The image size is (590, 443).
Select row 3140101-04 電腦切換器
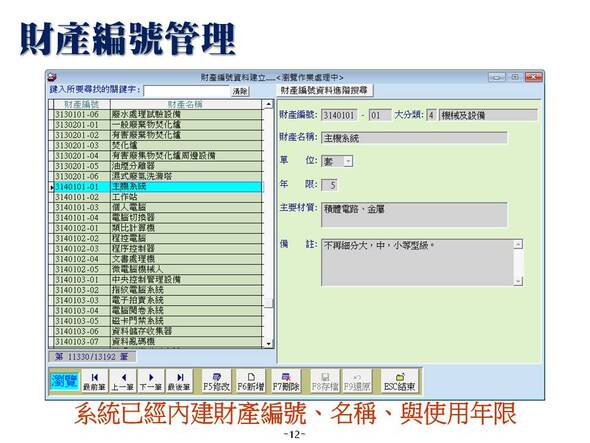(158, 218)
